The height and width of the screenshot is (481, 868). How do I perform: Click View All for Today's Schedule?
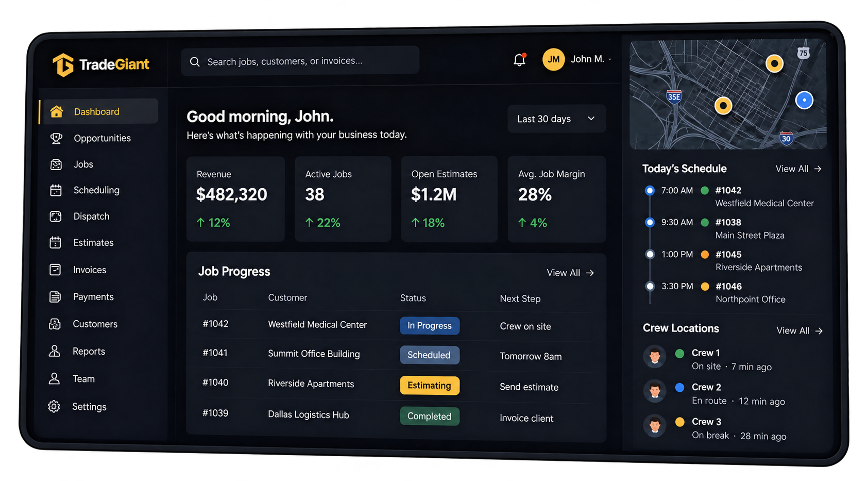pyautogui.click(x=798, y=169)
